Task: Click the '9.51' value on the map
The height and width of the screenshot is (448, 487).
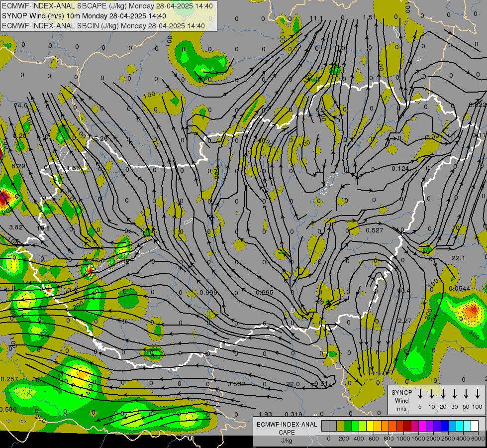Action: coord(321,384)
